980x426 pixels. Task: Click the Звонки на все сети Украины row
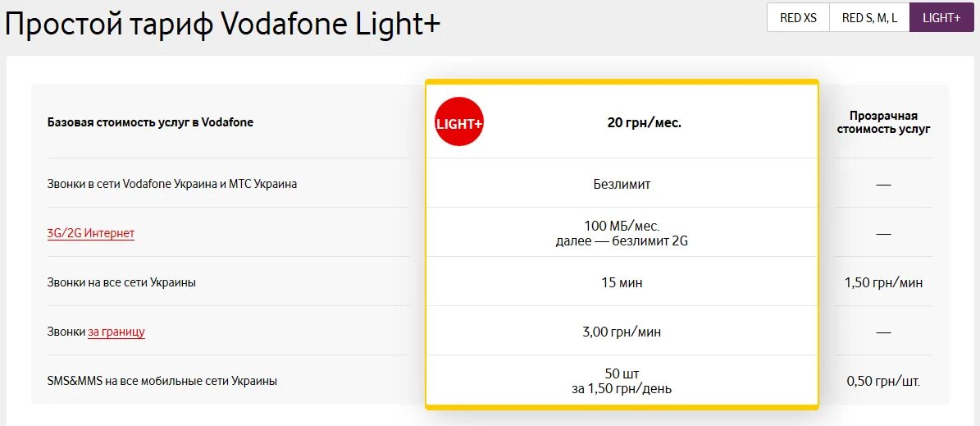pyautogui.click(x=121, y=282)
